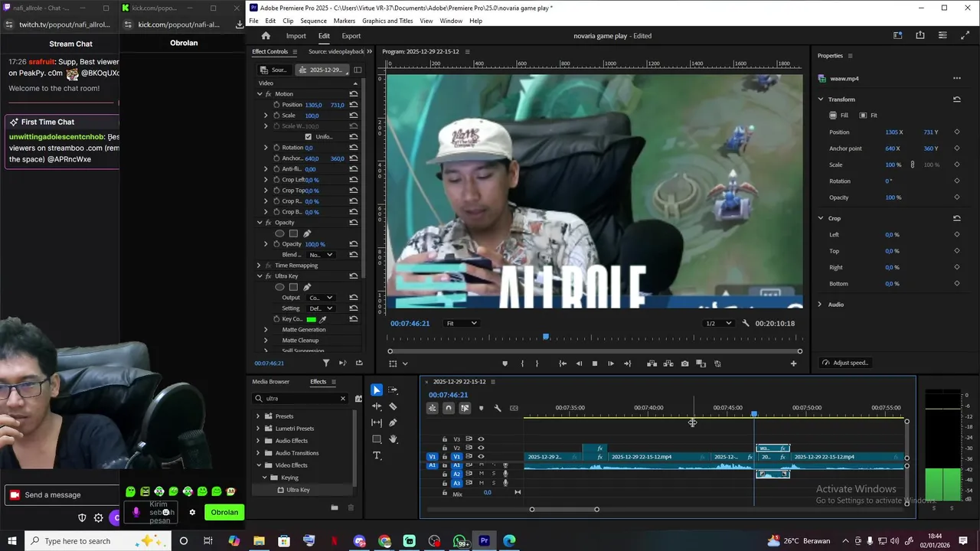Click the filter properties funnel icon

click(x=326, y=363)
